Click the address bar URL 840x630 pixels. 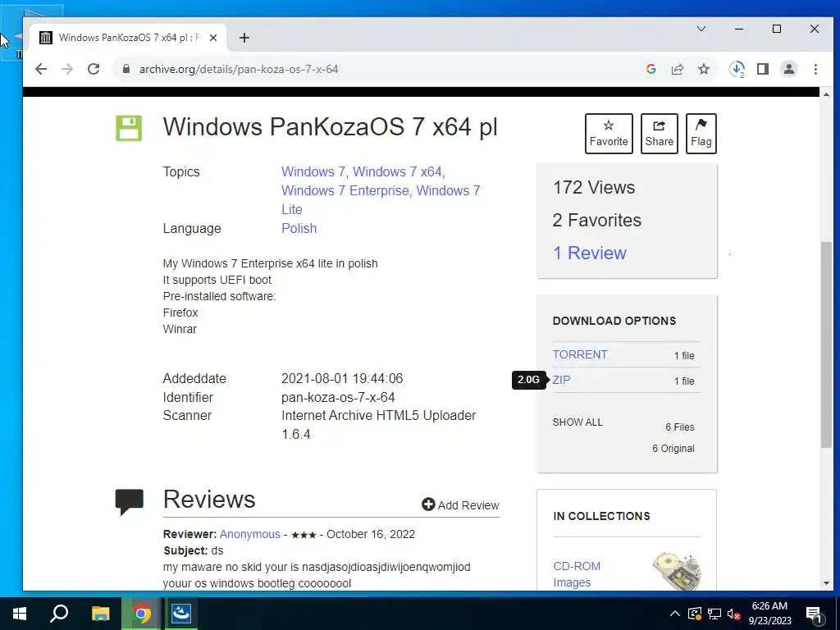coord(239,69)
